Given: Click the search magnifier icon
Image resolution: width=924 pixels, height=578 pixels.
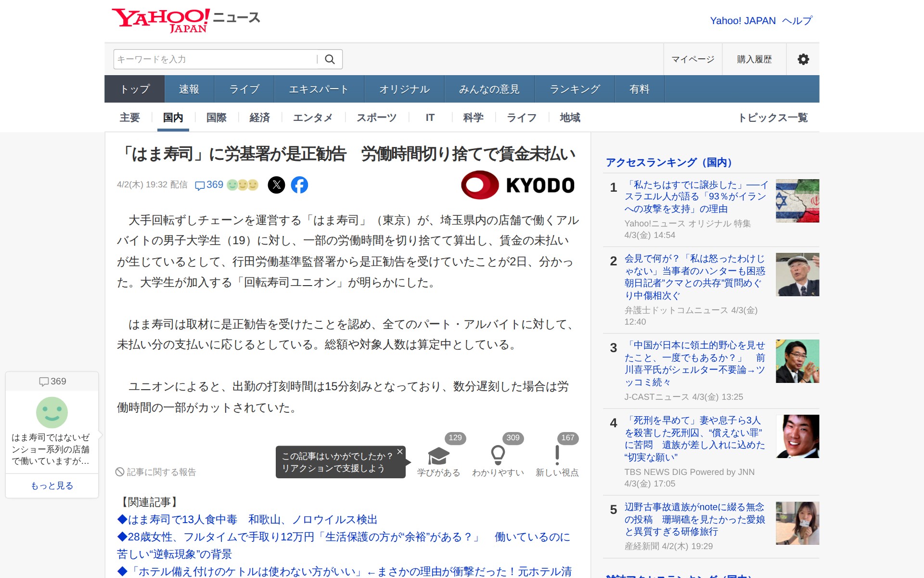Looking at the screenshot, I should tap(330, 59).
